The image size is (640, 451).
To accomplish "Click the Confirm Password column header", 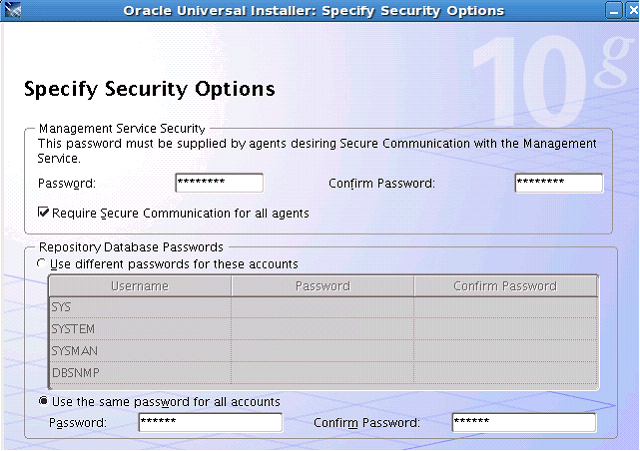I will point(505,286).
